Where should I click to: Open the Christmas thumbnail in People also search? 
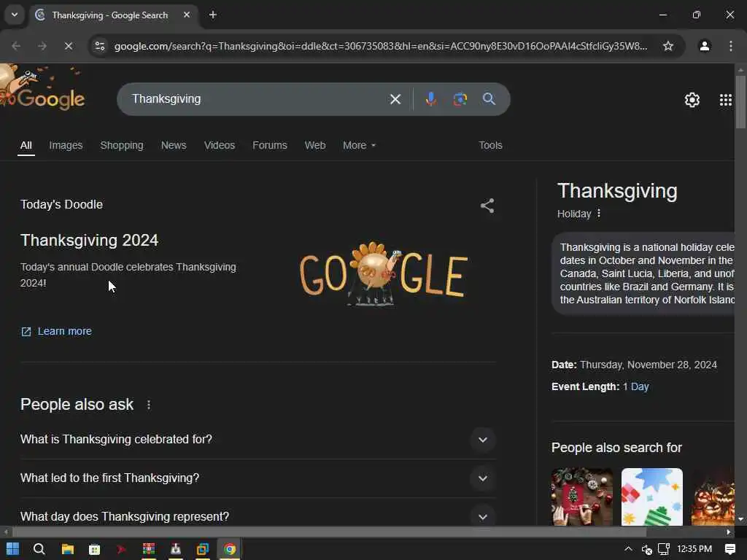[582, 497]
